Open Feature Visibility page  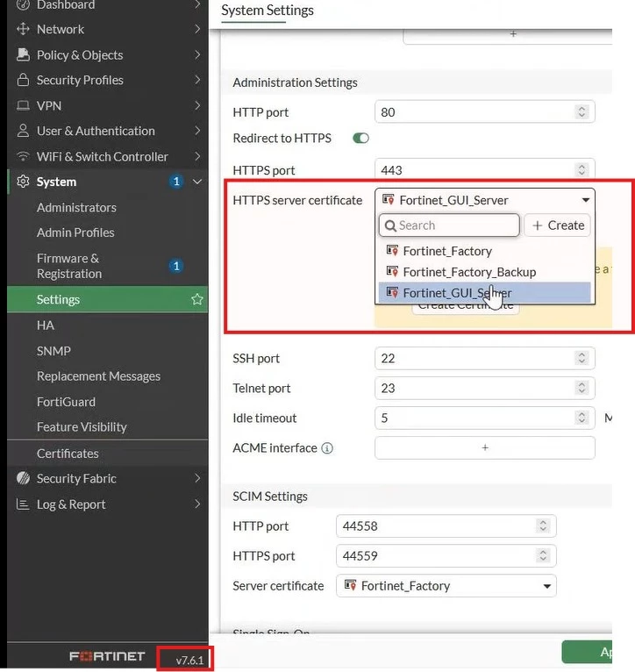pyautogui.click(x=82, y=427)
